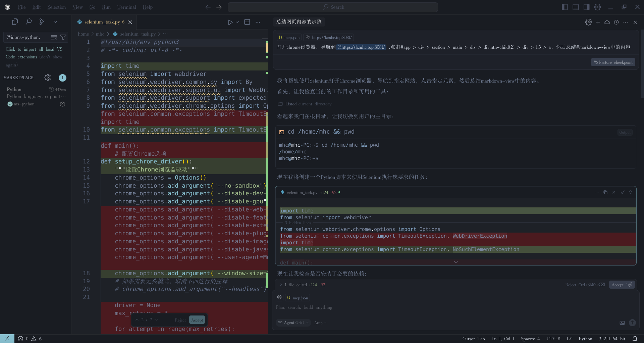This screenshot has width=644, height=343.
Task: Click Restore checkpoint button
Action: click(x=613, y=62)
